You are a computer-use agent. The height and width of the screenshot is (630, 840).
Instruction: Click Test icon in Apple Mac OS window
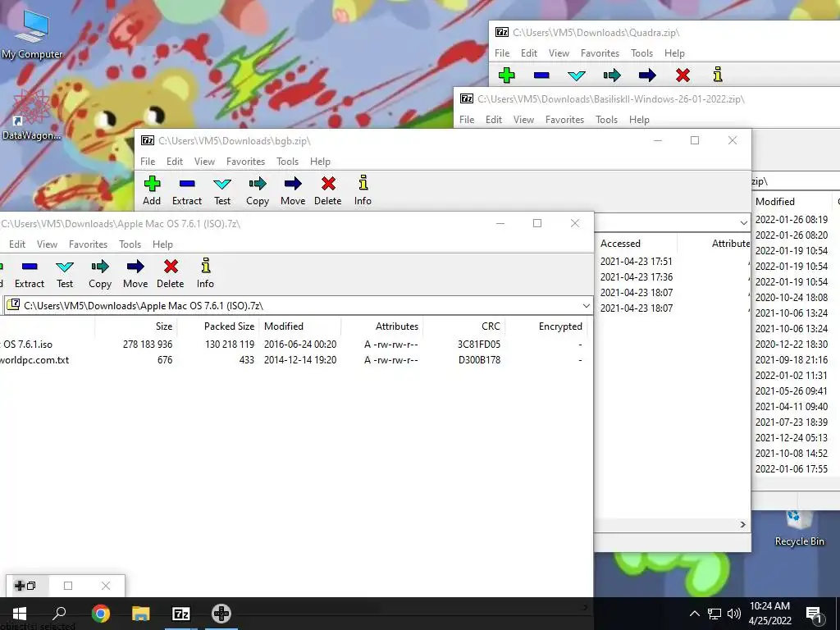tap(65, 267)
